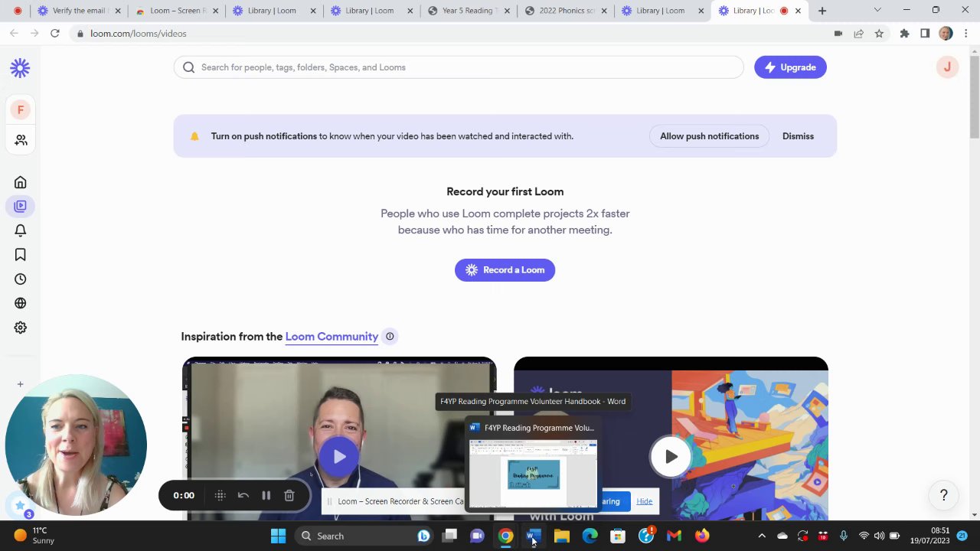
Task: Open the globe icon in Loom sidebar
Action: (21, 303)
